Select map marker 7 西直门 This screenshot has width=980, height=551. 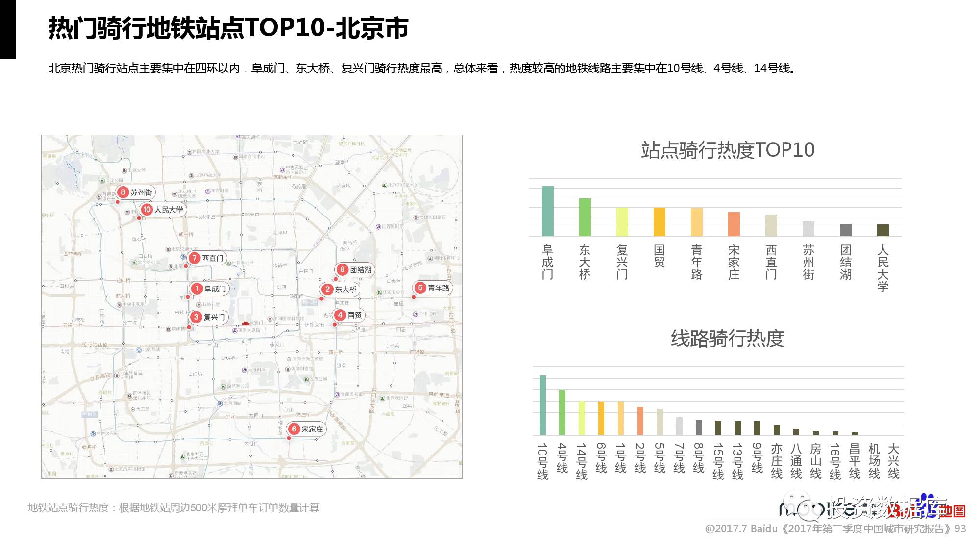(207, 258)
